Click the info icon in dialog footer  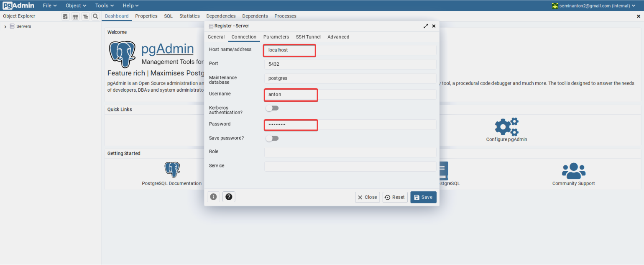[213, 197]
